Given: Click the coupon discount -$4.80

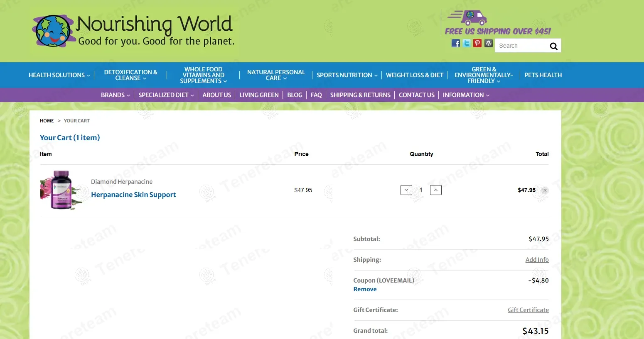Looking at the screenshot, I should coord(538,280).
